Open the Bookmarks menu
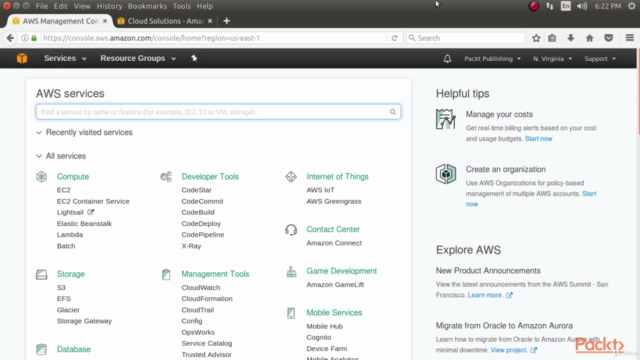Screen dimensions: 640x360 147,6
